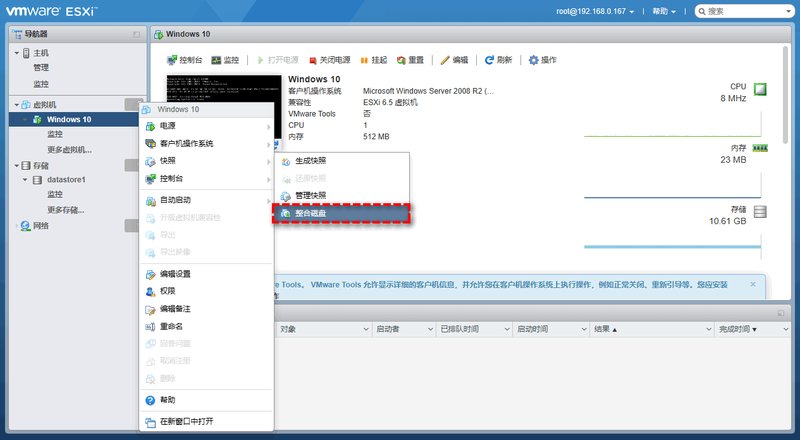Collapse the 主机 host tree node
The height and width of the screenshot is (440, 800).
(16, 53)
